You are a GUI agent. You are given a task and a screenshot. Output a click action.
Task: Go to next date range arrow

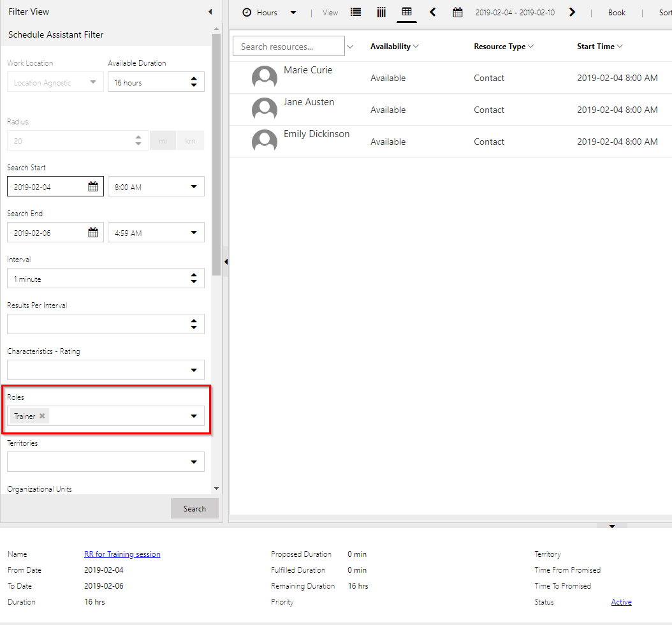[x=573, y=12]
